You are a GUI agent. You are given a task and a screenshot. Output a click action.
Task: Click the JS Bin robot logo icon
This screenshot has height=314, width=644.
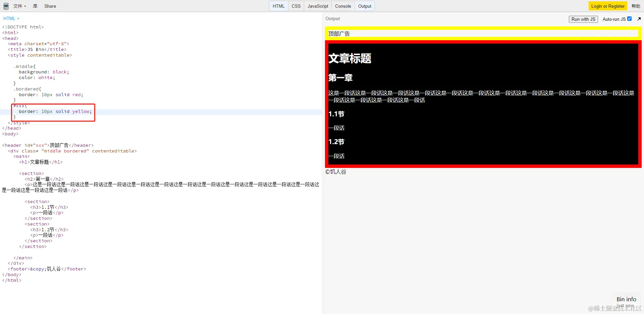(x=6, y=6)
